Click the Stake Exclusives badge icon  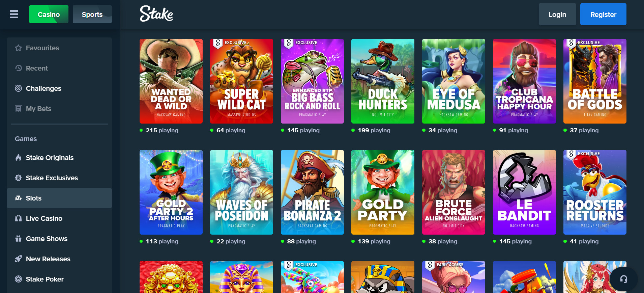tap(18, 178)
